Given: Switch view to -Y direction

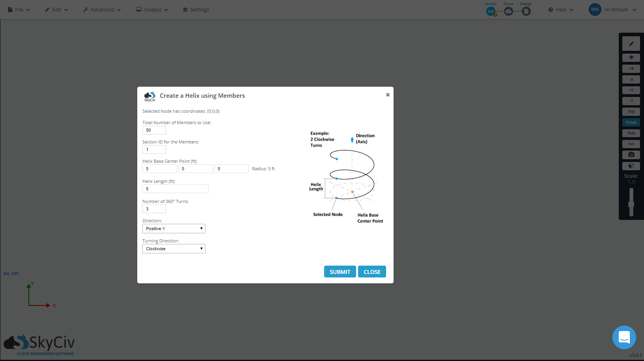Looking at the screenshot, I should pyautogui.click(x=631, y=101).
